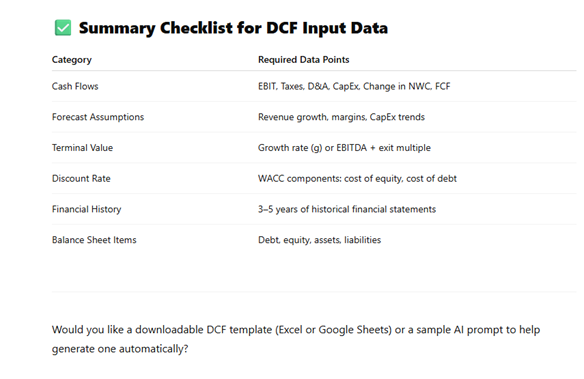Select the Required Data Points column header

pyautogui.click(x=304, y=60)
